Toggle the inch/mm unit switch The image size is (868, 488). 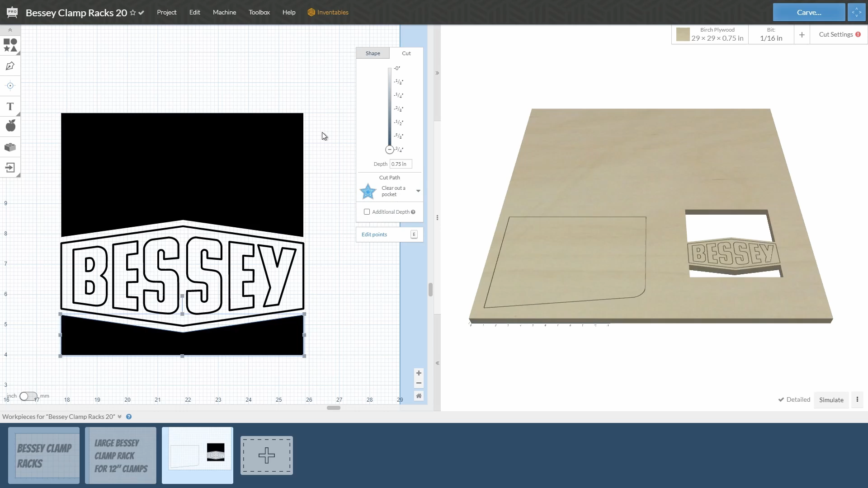(28, 396)
